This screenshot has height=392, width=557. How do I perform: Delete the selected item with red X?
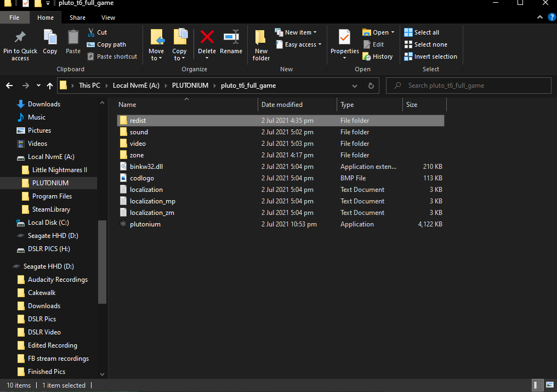click(x=207, y=37)
